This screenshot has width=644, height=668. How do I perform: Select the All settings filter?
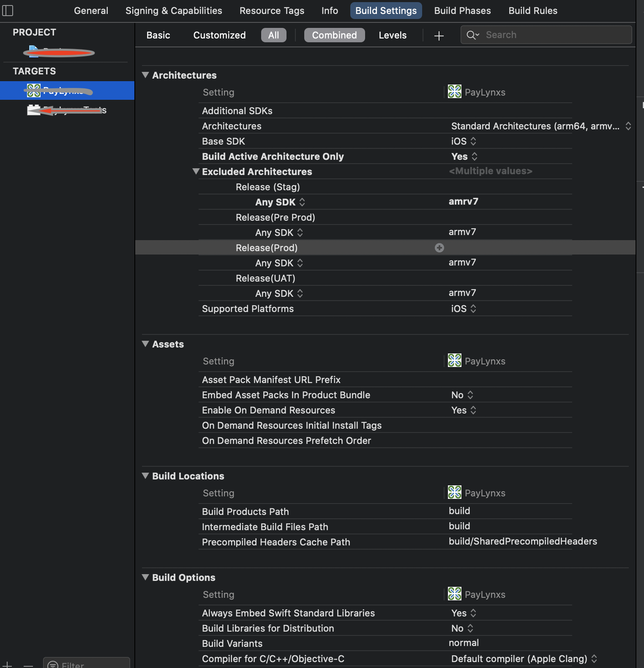(x=274, y=35)
